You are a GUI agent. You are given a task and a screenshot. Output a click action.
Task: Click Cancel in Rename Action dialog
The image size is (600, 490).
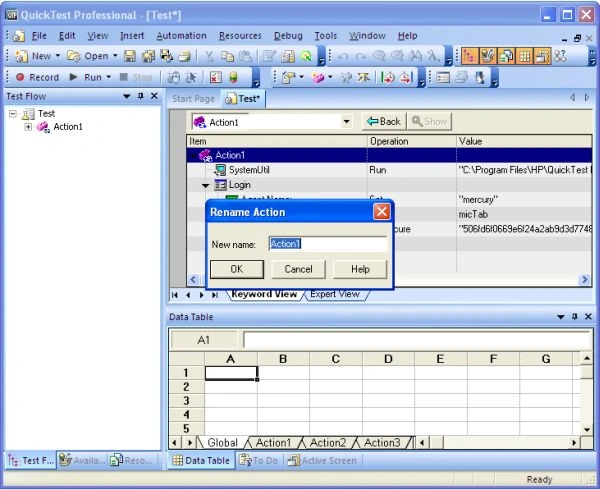click(x=298, y=269)
